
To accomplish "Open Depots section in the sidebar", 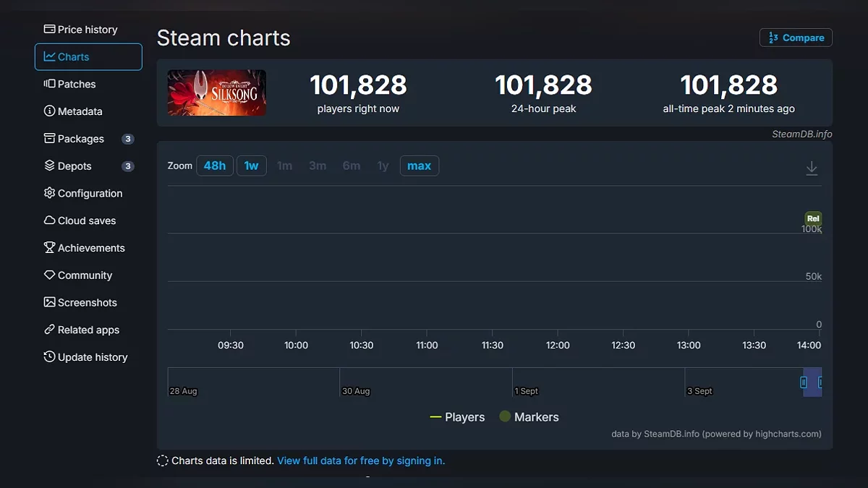I will click(x=75, y=166).
